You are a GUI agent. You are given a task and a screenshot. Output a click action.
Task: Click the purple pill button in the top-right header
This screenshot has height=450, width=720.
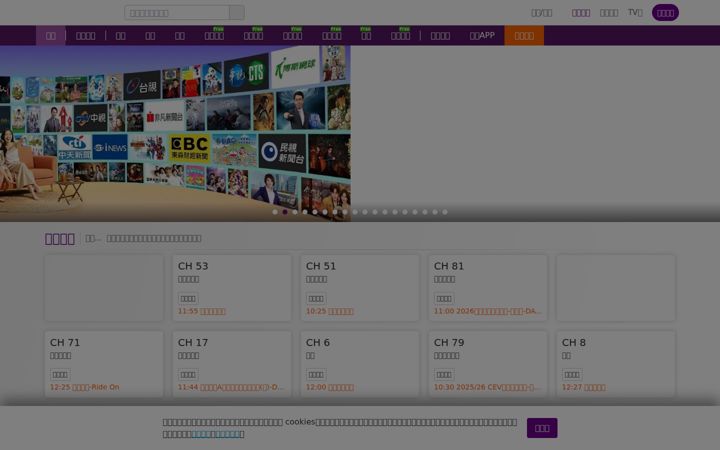point(665,13)
